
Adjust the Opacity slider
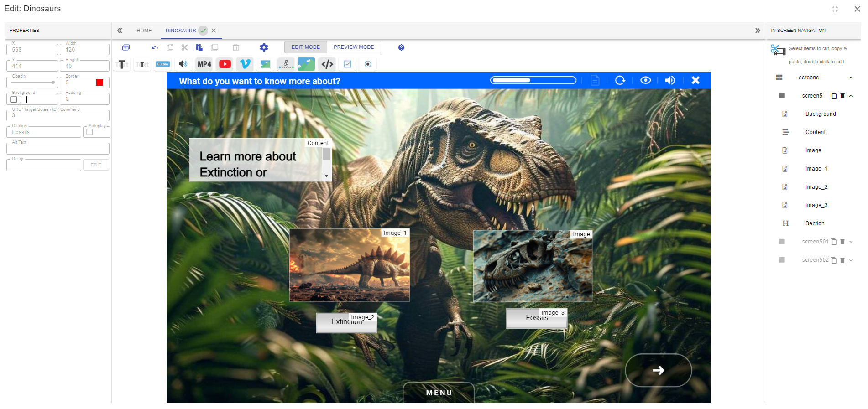coord(32,83)
